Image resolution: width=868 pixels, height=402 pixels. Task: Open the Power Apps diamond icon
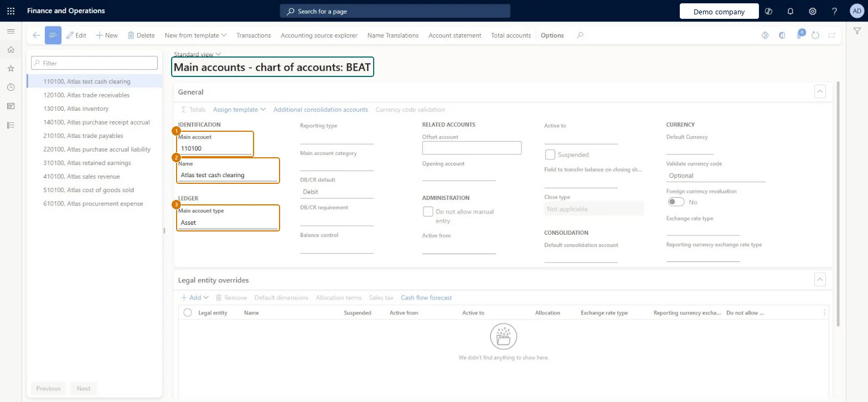tap(765, 35)
